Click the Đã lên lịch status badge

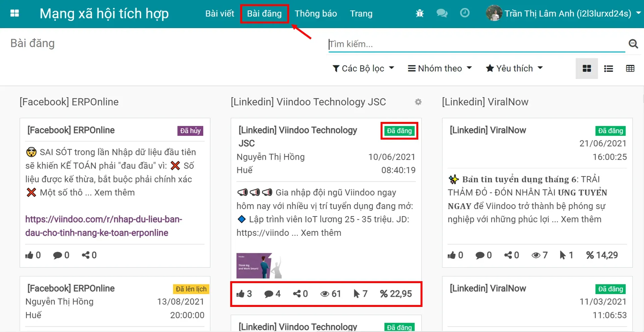pos(191,289)
